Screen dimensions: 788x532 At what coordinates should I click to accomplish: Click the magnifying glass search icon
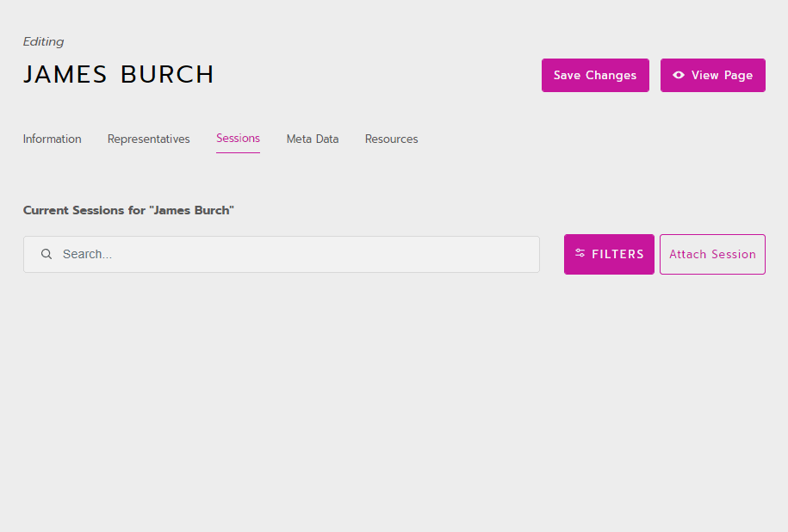(47, 255)
